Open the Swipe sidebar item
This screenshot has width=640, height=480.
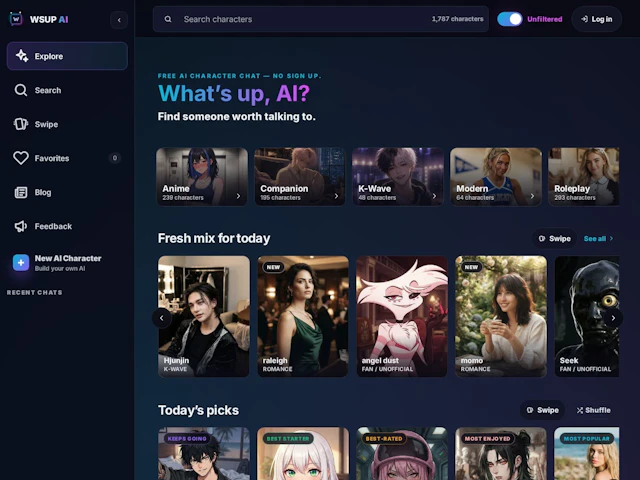pyautogui.click(x=67, y=124)
